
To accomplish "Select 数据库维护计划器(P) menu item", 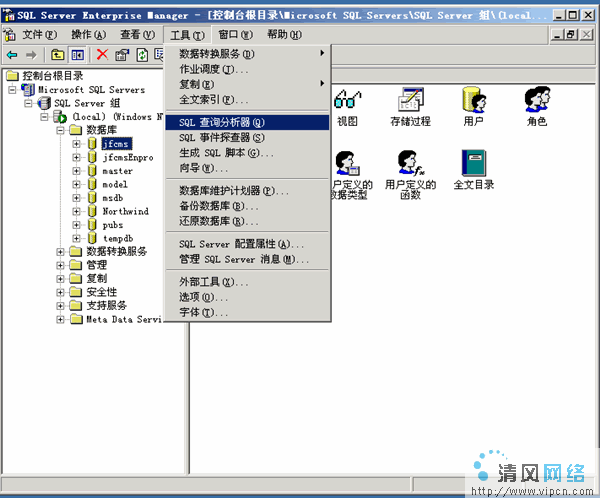I will tap(247, 191).
